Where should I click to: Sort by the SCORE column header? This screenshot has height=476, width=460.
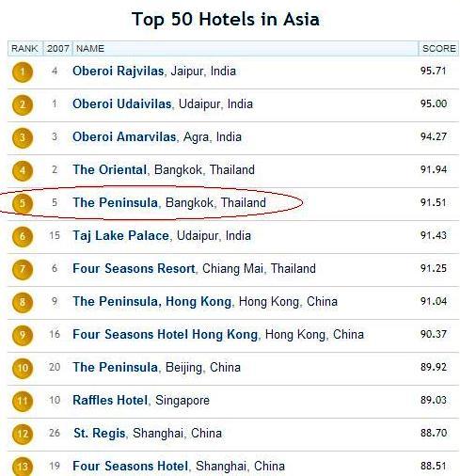438,49
